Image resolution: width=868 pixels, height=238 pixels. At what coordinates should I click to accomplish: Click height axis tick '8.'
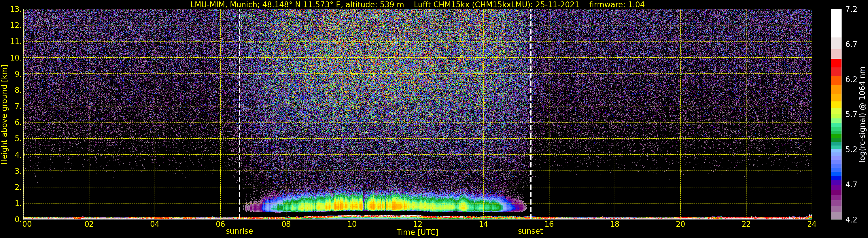point(18,90)
